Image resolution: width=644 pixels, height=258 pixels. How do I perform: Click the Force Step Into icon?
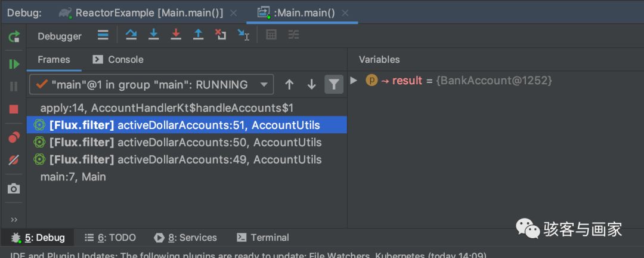point(175,35)
